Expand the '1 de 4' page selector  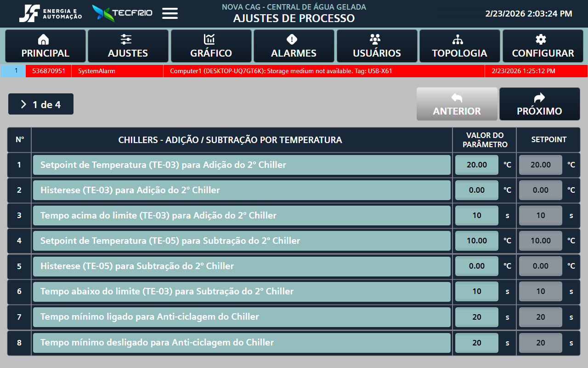pos(41,104)
